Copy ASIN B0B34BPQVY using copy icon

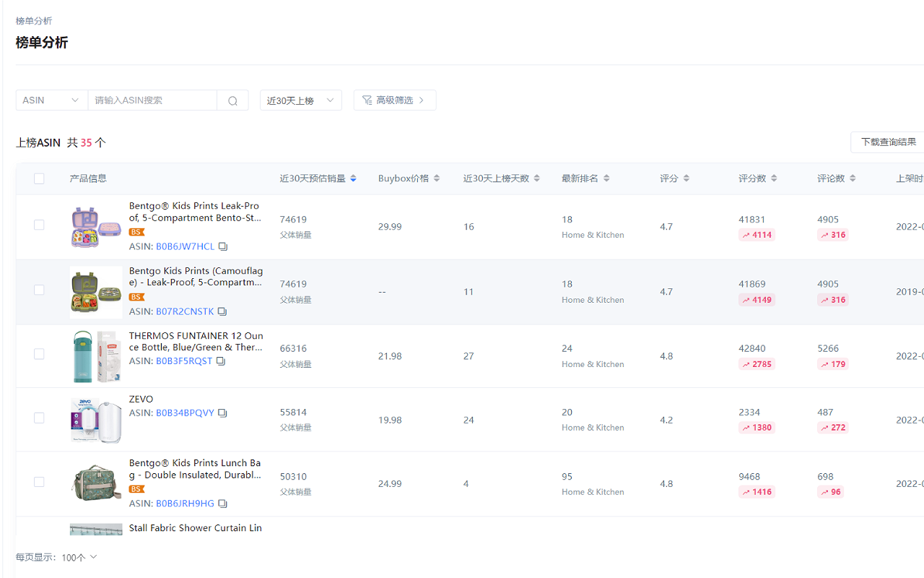(x=222, y=413)
